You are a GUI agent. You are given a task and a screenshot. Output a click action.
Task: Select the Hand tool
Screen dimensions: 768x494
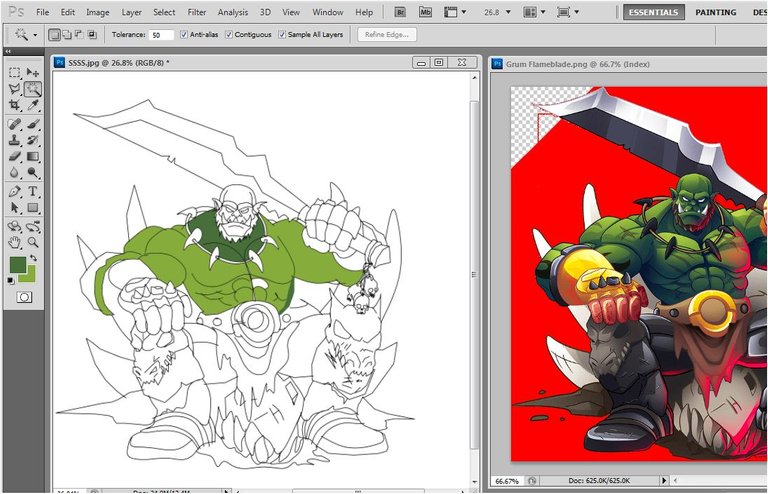point(15,242)
